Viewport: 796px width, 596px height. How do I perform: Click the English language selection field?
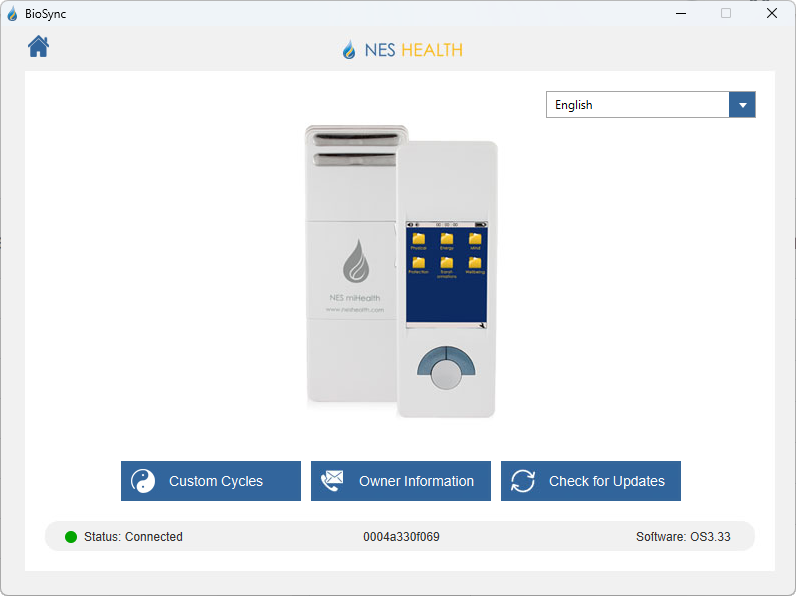[637, 105]
